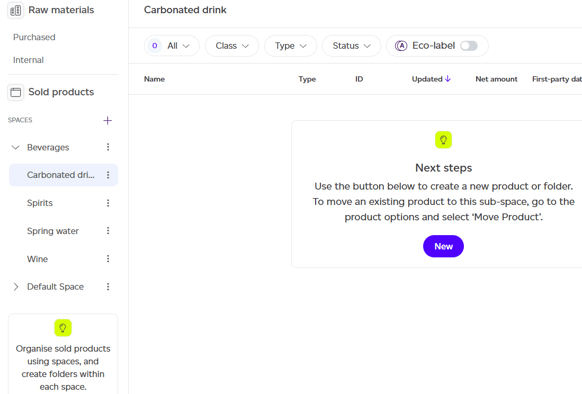
Task: Select the Wine sub-space
Action: point(37,259)
